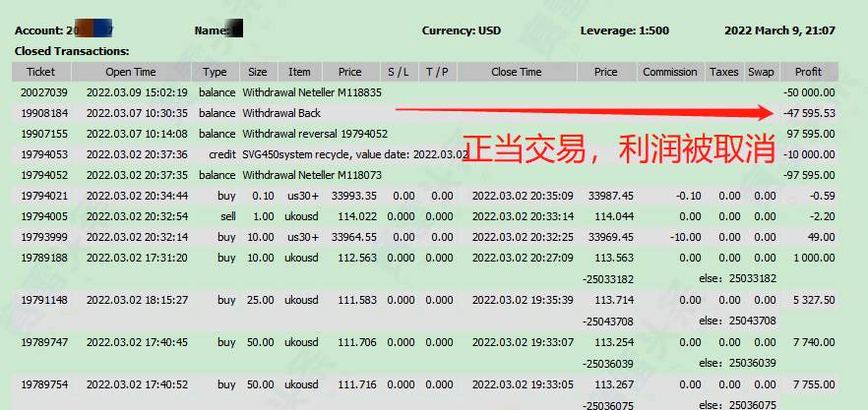Click open price 114.022

357,216
